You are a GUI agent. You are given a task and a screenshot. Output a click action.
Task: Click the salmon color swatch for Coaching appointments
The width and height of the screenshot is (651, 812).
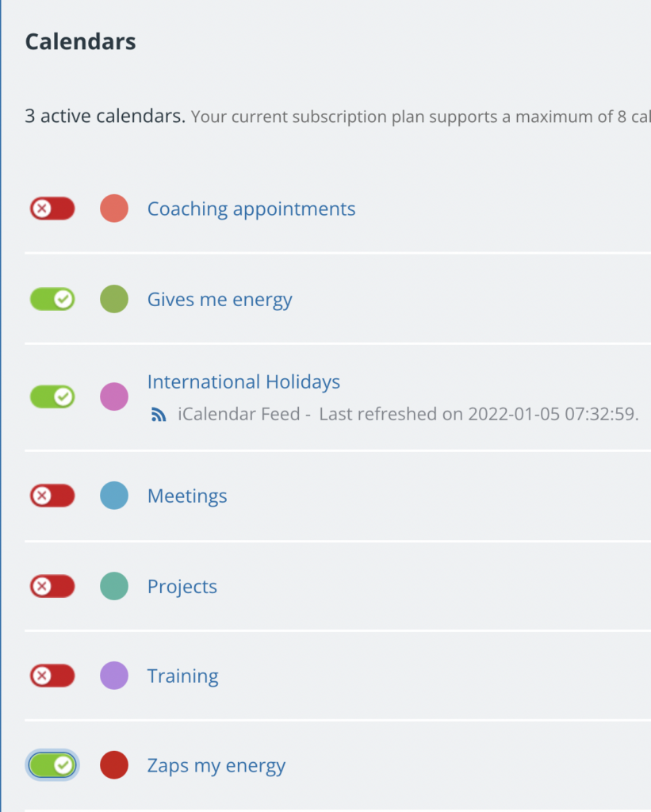click(x=113, y=208)
